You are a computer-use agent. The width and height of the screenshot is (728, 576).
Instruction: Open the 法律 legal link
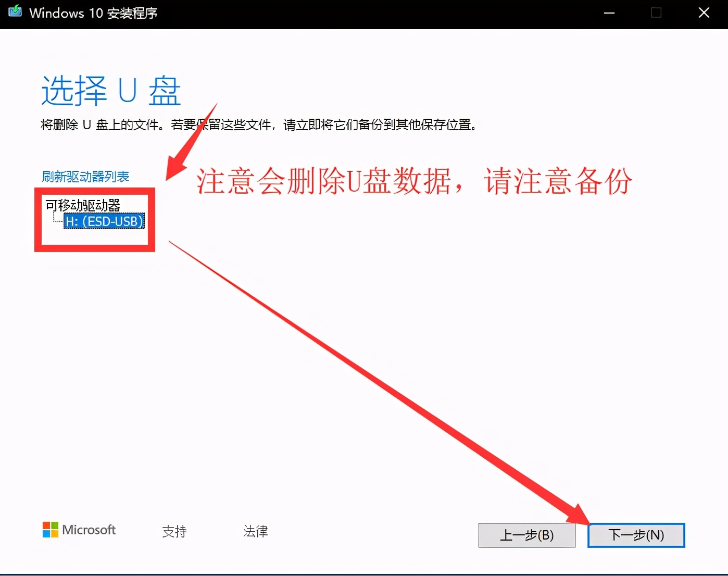click(x=256, y=531)
